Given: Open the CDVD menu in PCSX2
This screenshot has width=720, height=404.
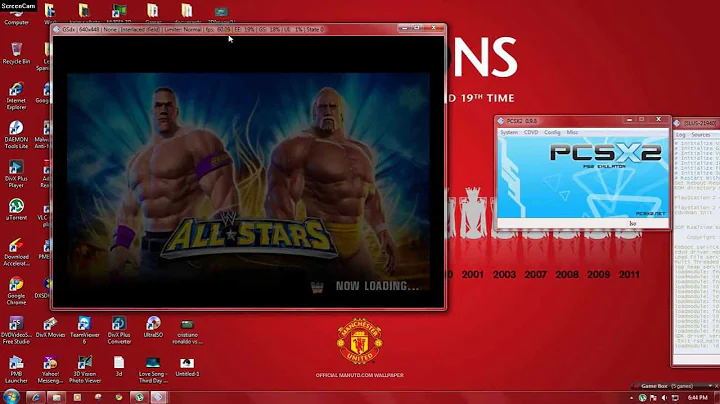Looking at the screenshot, I should 531,132.
